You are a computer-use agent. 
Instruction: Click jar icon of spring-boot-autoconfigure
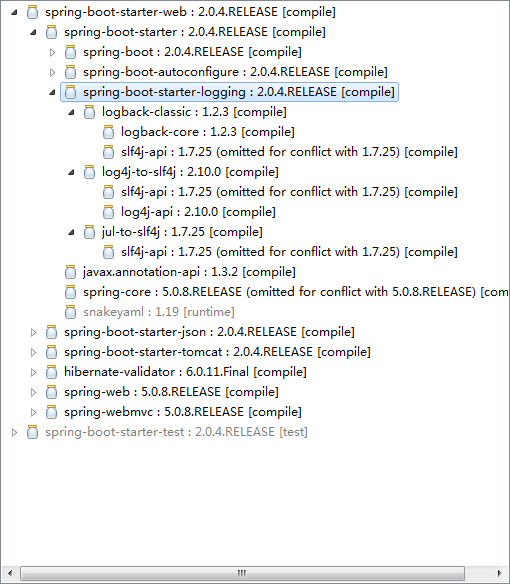click(70, 72)
